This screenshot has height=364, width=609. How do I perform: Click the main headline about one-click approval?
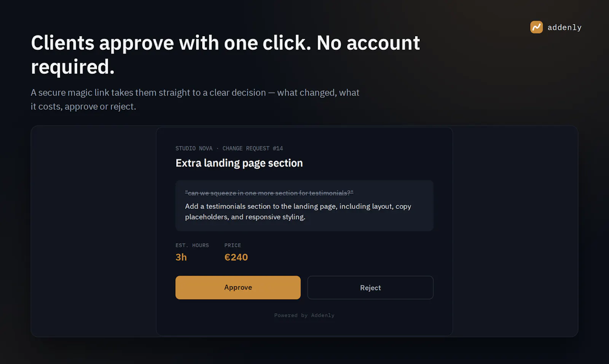coord(225,55)
